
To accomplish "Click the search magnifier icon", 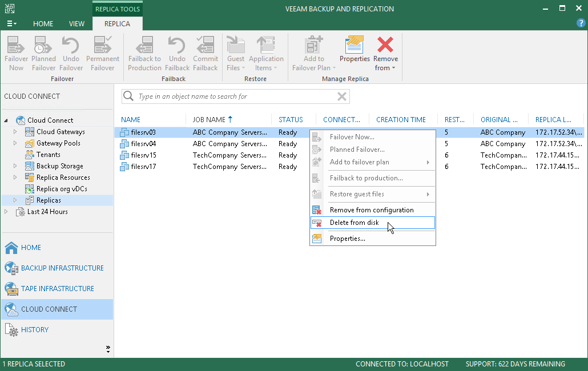I will click(x=128, y=96).
